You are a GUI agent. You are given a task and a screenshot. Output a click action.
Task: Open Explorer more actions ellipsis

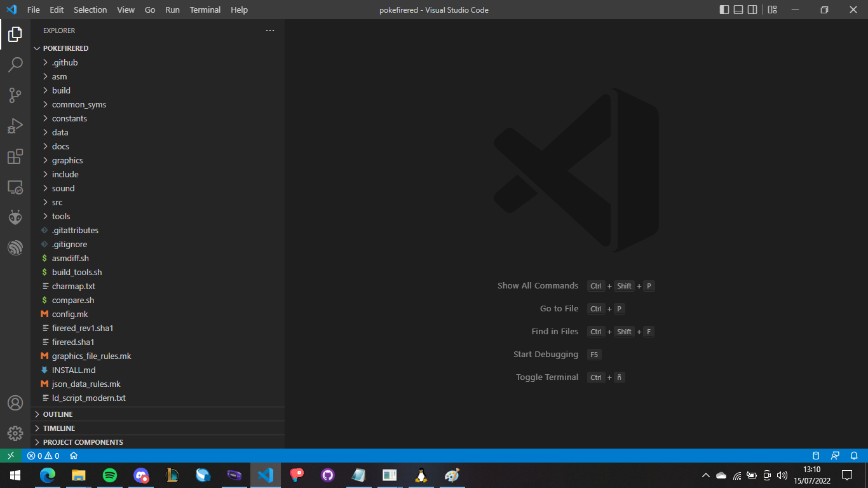click(270, 30)
